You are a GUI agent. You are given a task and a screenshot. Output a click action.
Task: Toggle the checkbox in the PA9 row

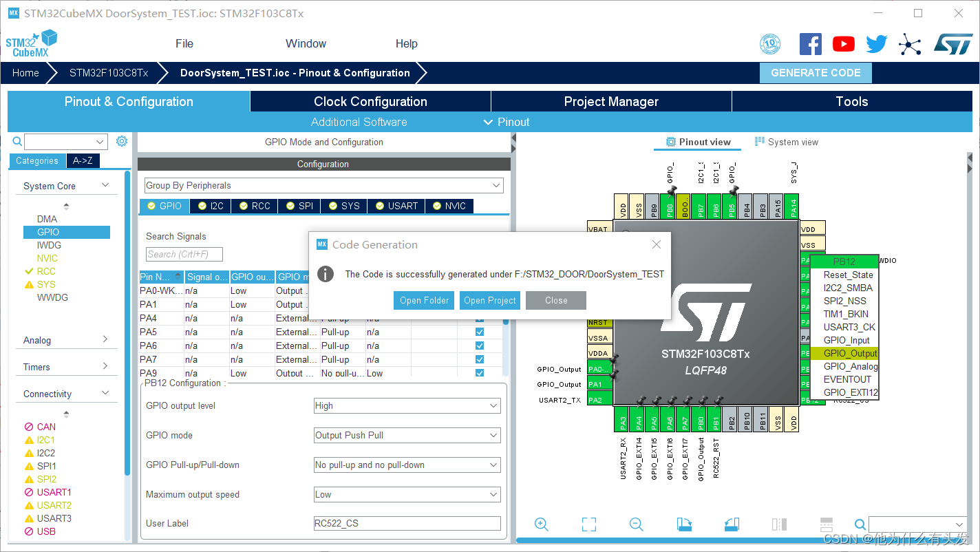480,373
